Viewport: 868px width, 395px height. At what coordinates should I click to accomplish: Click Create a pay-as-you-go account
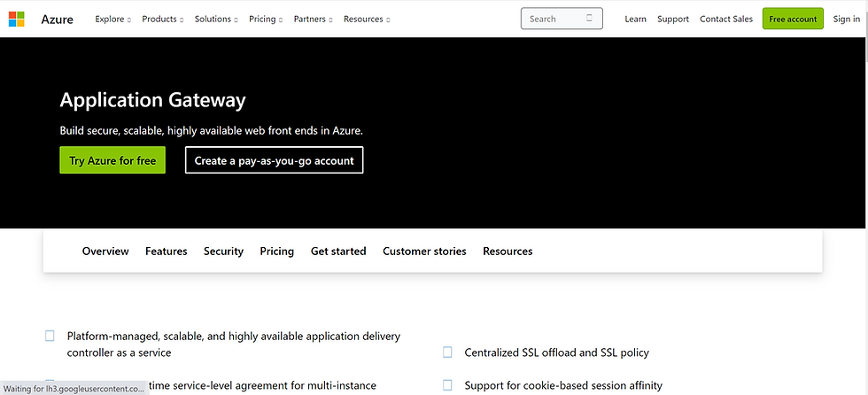[274, 160]
